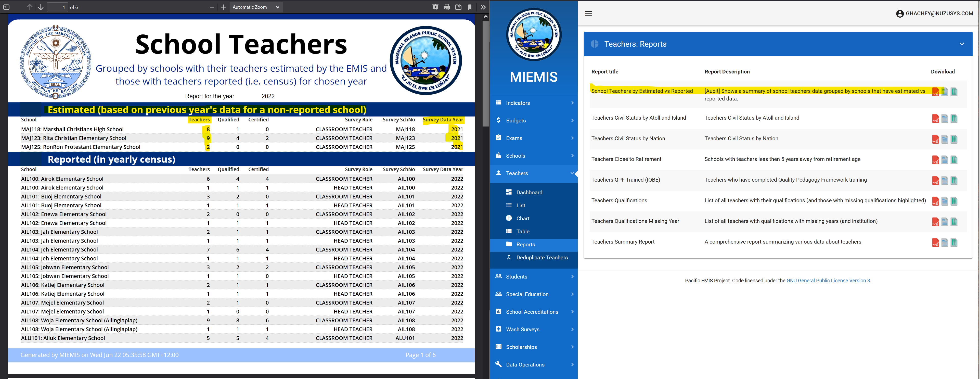Toggle MIEMIS hamburger navigation menu

588,13
